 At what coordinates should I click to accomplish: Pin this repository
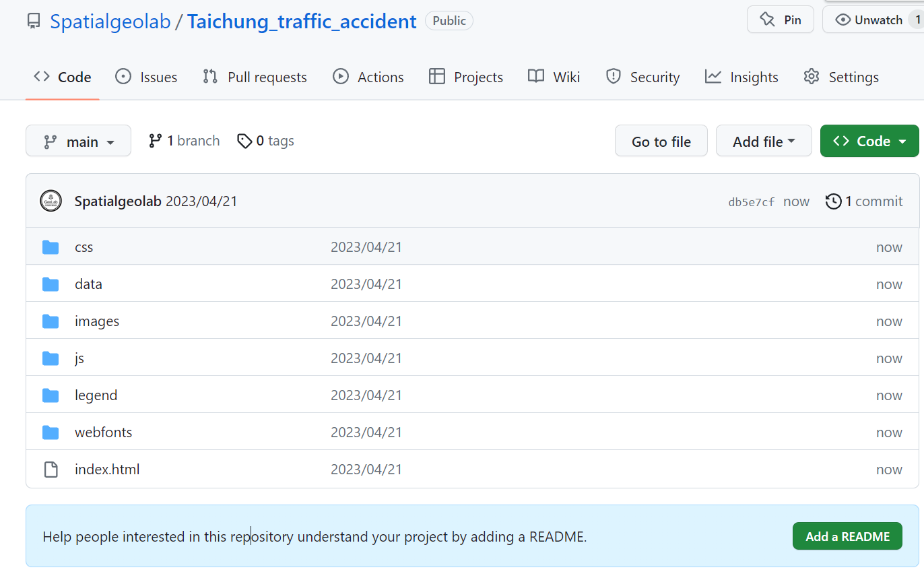[x=780, y=20]
